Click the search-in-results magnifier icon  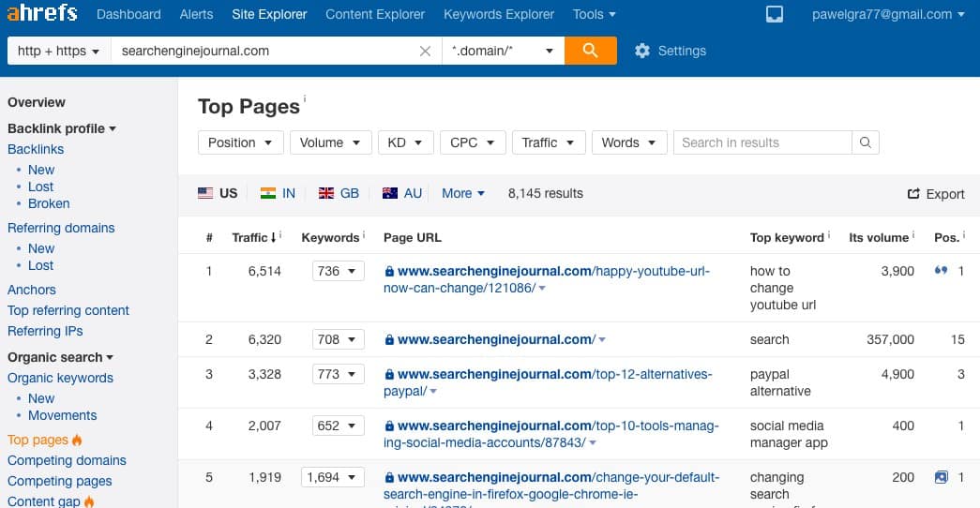pos(865,142)
